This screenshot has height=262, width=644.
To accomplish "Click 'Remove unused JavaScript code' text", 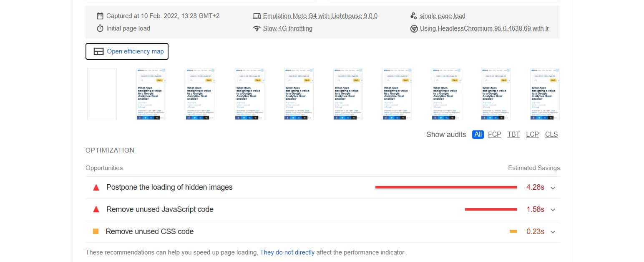I will (160, 209).
